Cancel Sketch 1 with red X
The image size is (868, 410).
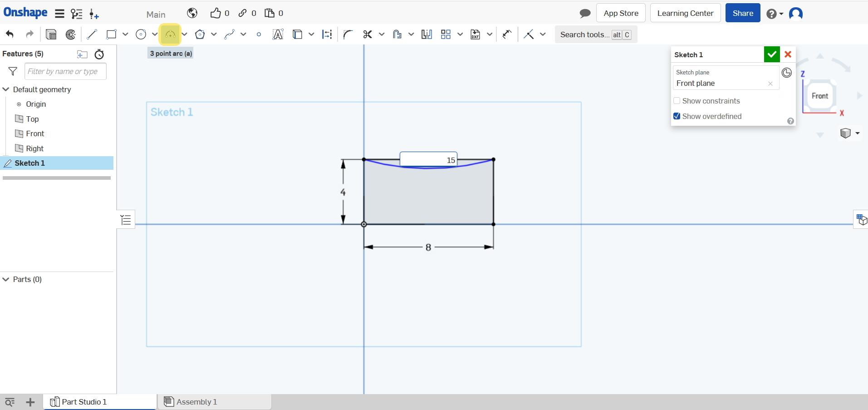click(x=788, y=54)
